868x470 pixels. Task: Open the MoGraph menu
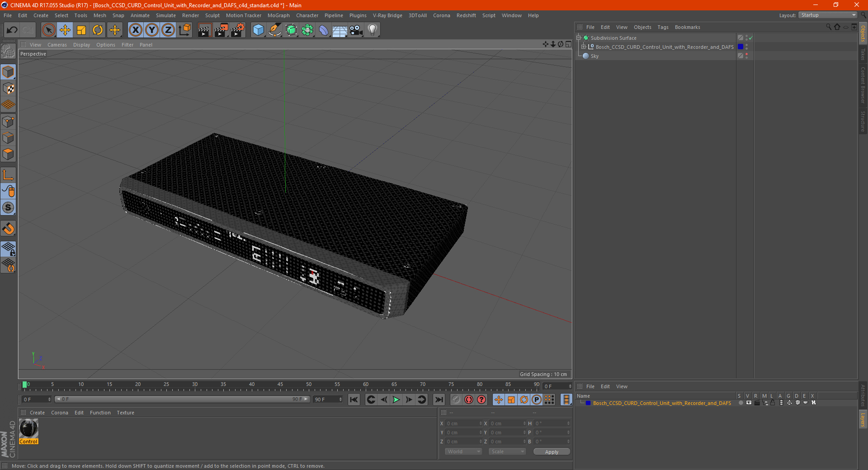(x=278, y=15)
